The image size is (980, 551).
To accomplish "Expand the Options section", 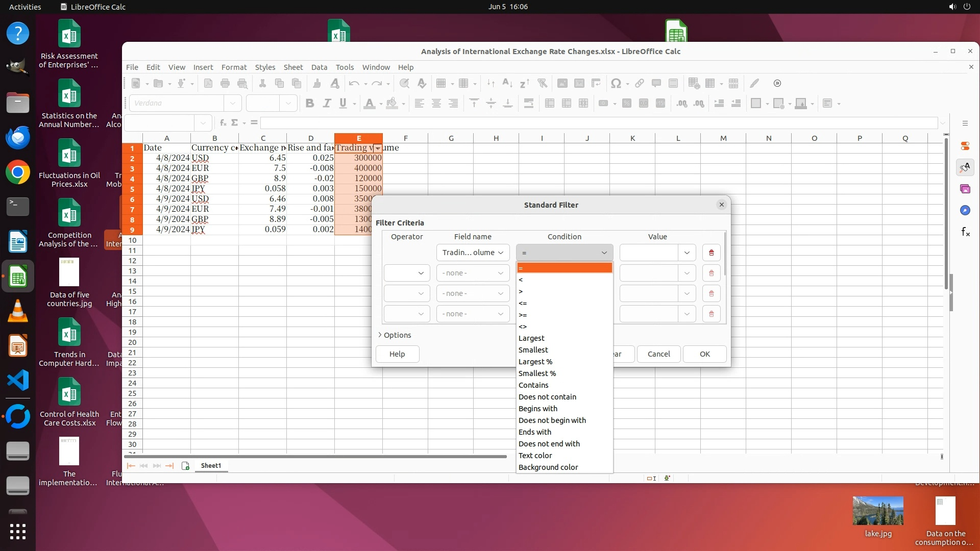I will coord(394,335).
